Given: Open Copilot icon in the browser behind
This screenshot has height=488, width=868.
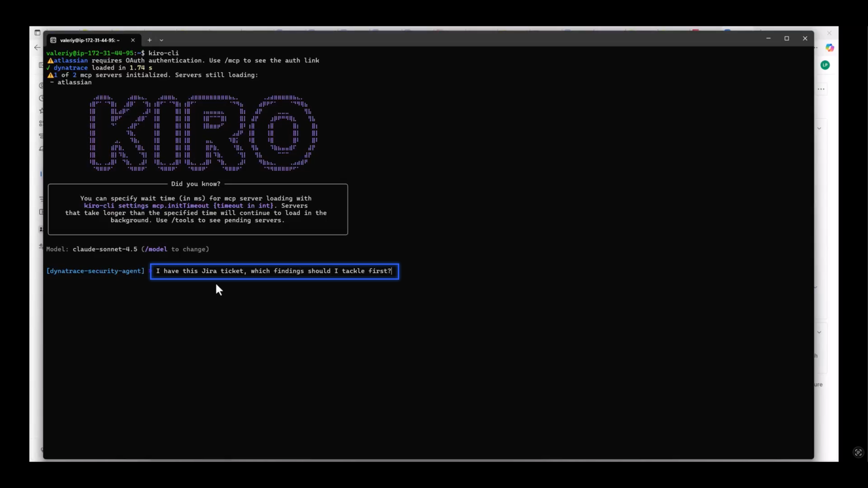Looking at the screenshot, I should pyautogui.click(x=829, y=48).
